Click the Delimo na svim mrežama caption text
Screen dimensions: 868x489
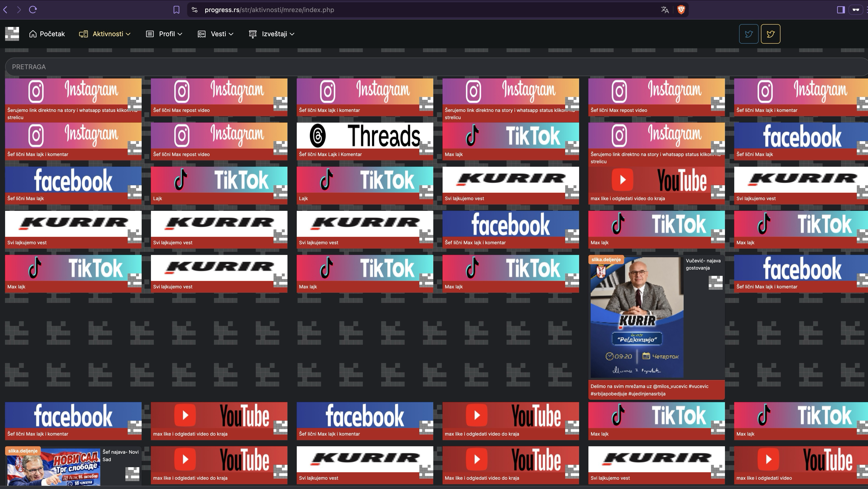pos(649,390)
